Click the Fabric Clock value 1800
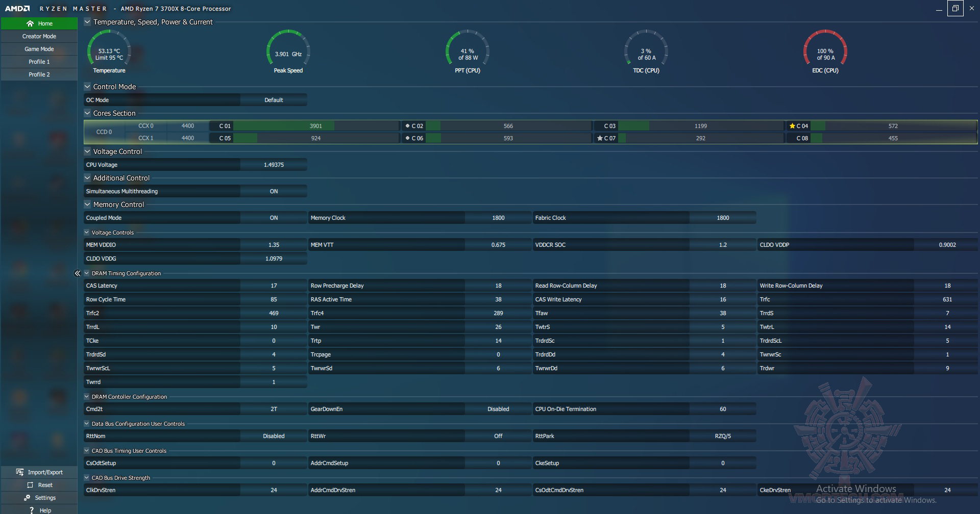The width and height of the screenshot is (980, 514). [x=723, y=218]
